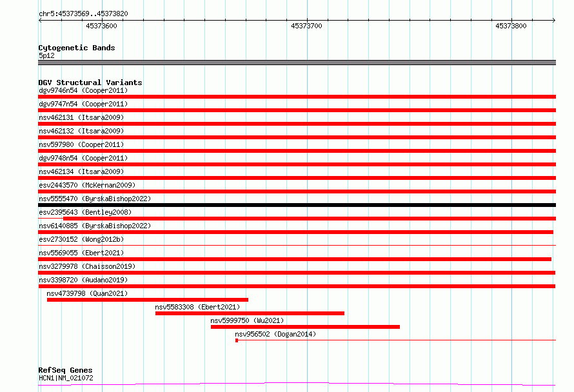Image resolution: width=574 pixels, height=392 pixels.
Task: Click the gray 5p12 cytogenetic band bar
Action: click(x=297, y=63)
